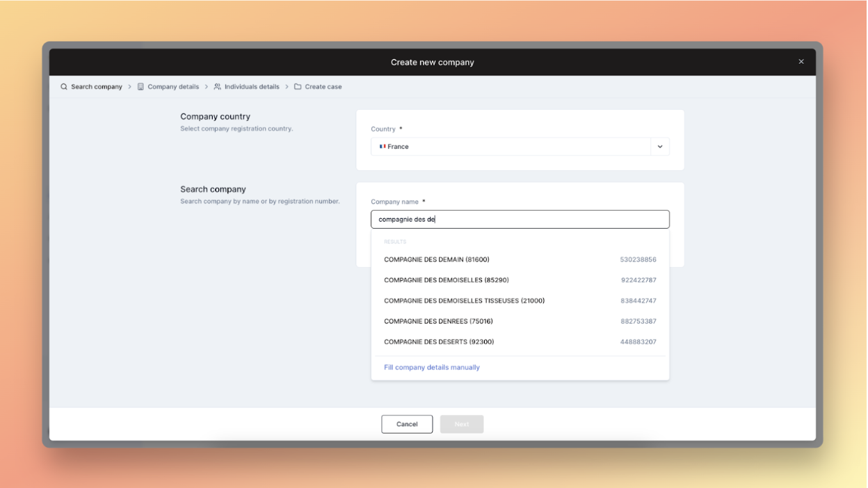
Task: Click the Country dropdown chevron arrow
Action: pyautogui.click(x=660, y=147)
